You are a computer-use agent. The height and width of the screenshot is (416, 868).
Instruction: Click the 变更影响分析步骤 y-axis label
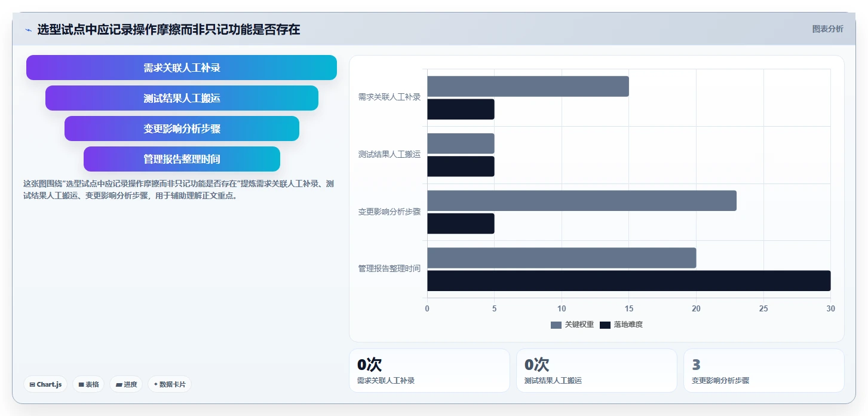tap(389, 212)
